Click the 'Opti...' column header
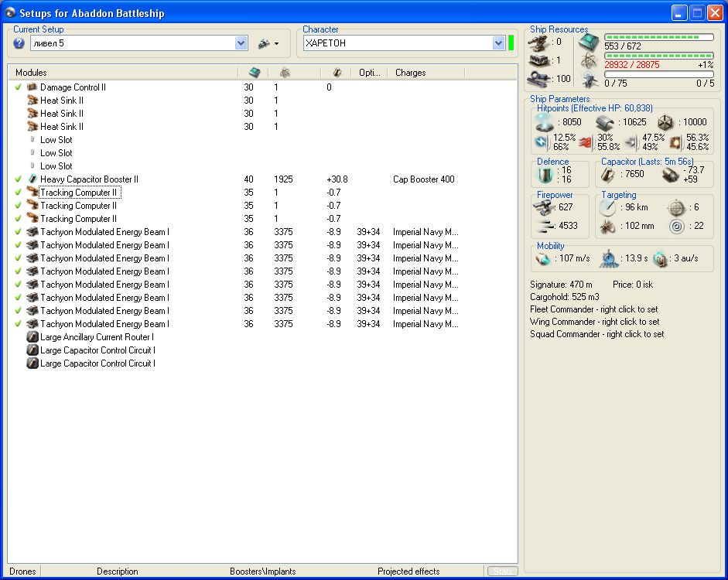 tap(370, 73)
